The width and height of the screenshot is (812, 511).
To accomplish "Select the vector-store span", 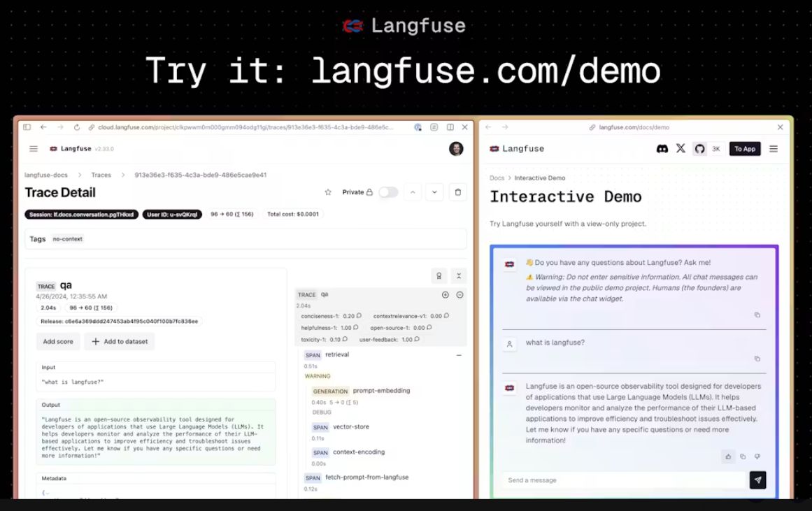I will point(341,427).
